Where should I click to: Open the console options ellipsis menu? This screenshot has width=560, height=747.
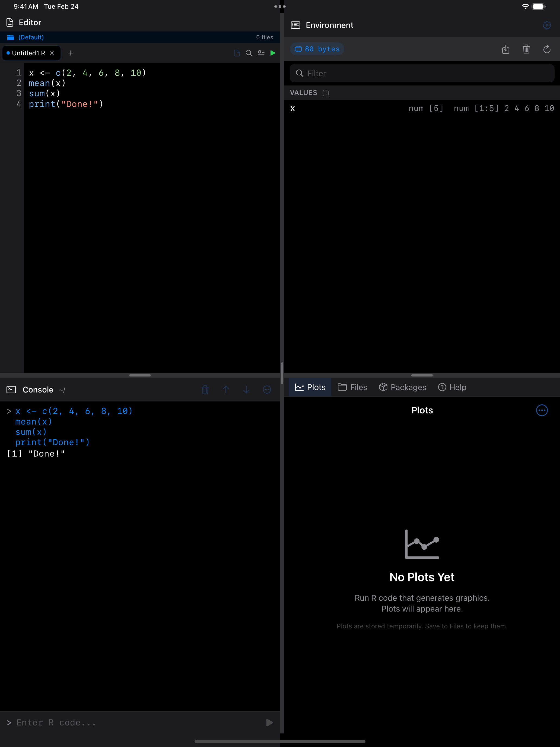pyautogui.click(x=267, y=389)
